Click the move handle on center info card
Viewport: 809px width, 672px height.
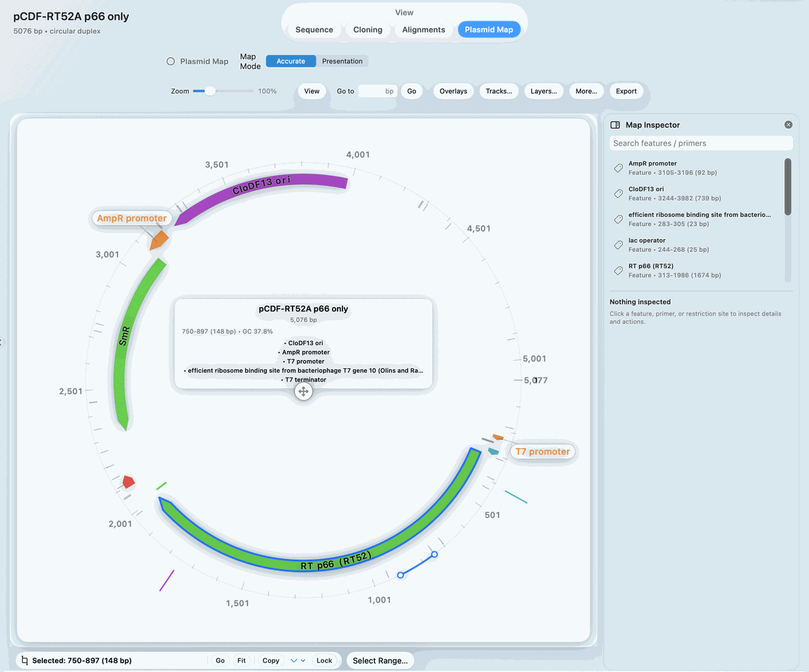pos(303,392)
